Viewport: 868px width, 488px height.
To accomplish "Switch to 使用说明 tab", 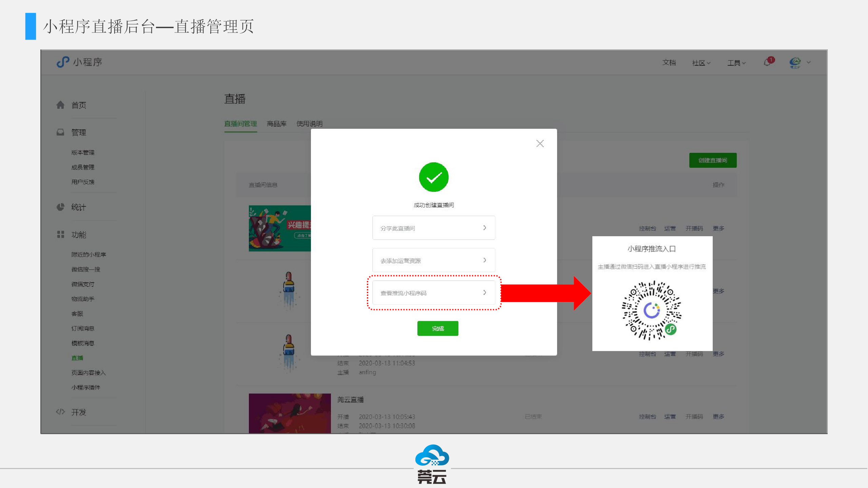I will click(x=309, y=124).
